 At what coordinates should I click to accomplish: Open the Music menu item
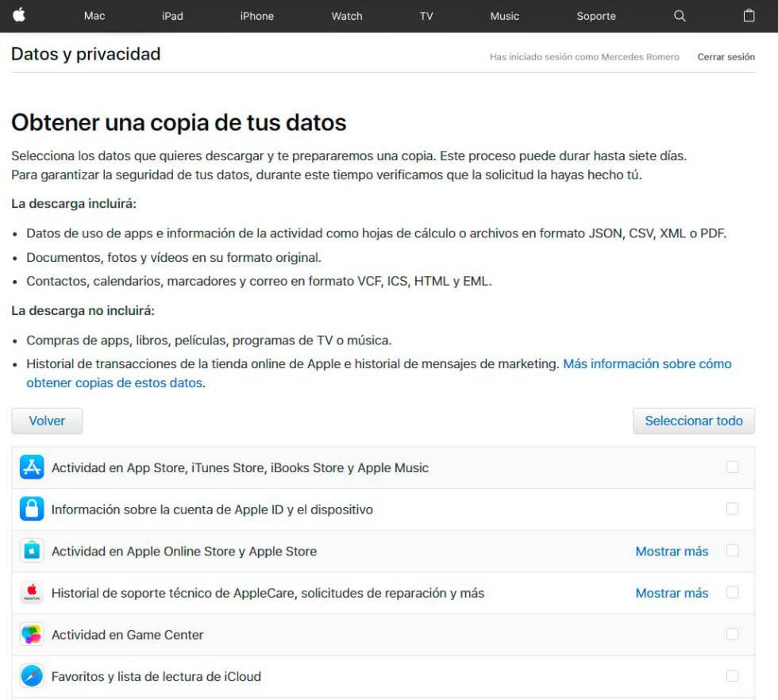pyautogui.click(x=505, y=16)
